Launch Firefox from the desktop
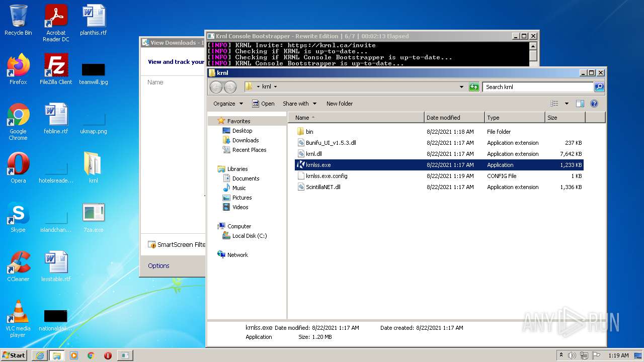The width and height of the screenshot is (644, 362). [18, 69]
